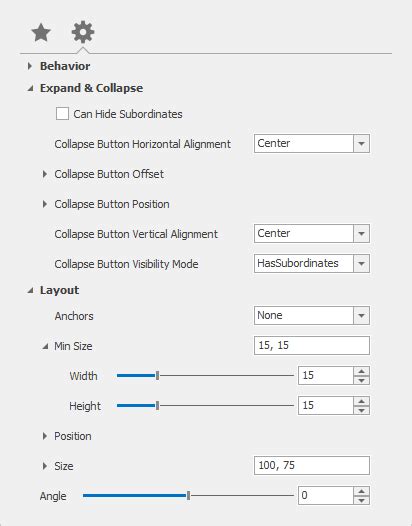Open the Favorites star tab
This screenshot has height=526, width=412.
click(41, 33)
